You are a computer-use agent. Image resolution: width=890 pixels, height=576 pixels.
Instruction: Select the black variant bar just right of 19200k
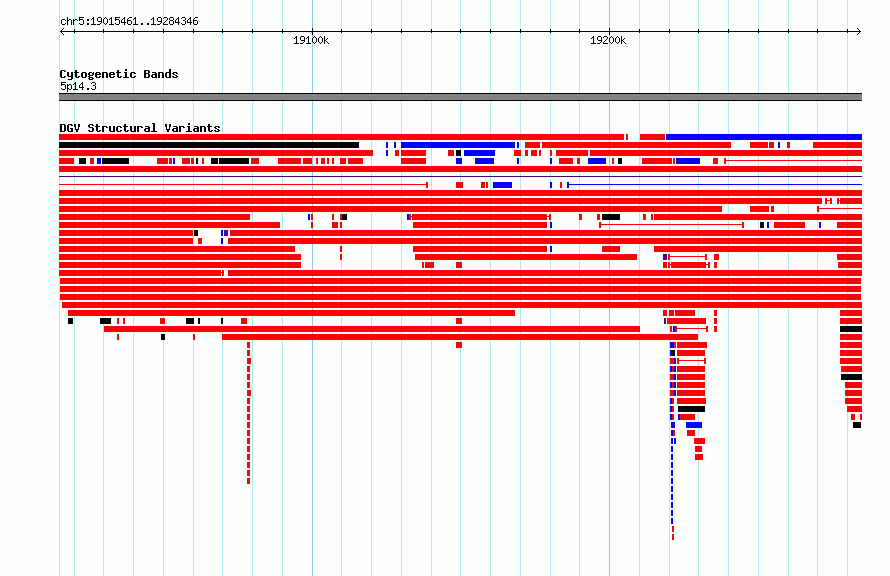(611, 217)
